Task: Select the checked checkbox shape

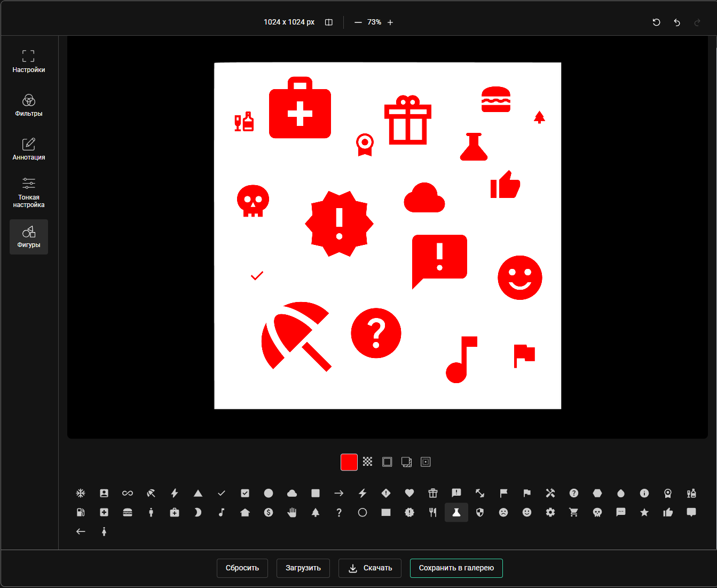Action: click(245, 493)
